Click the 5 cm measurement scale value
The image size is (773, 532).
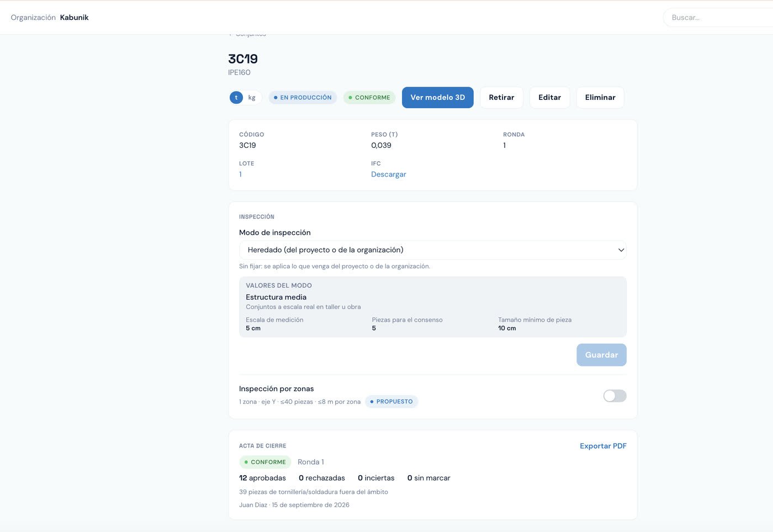[253, 328]
